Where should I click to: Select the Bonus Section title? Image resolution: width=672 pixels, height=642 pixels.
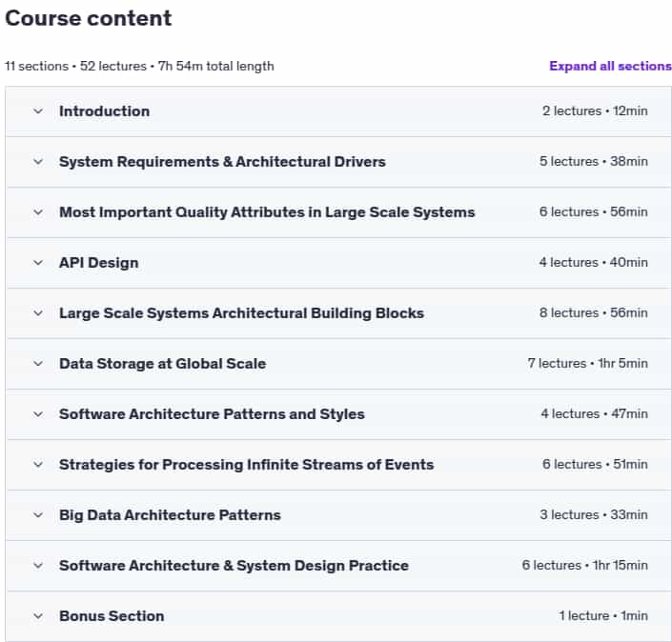(x=112, y=616)
